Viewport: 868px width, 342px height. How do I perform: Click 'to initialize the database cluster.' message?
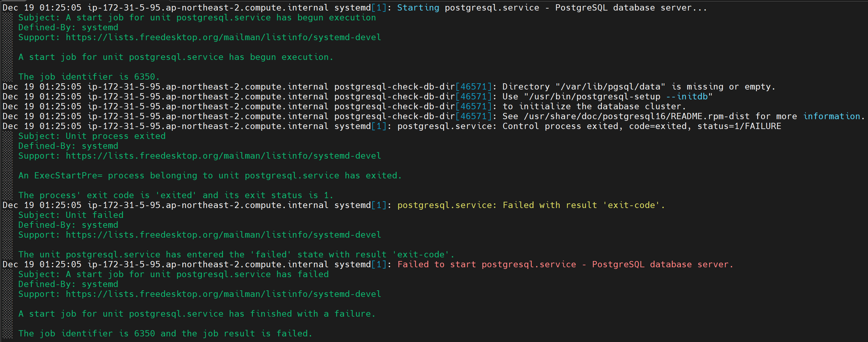point(594,106)
